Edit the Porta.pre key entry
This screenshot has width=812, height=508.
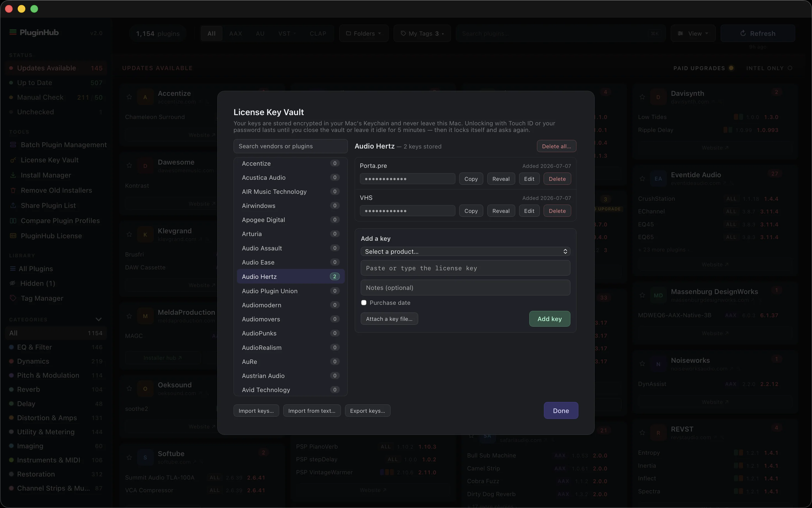pyautogui.click(x=529, y=179)
